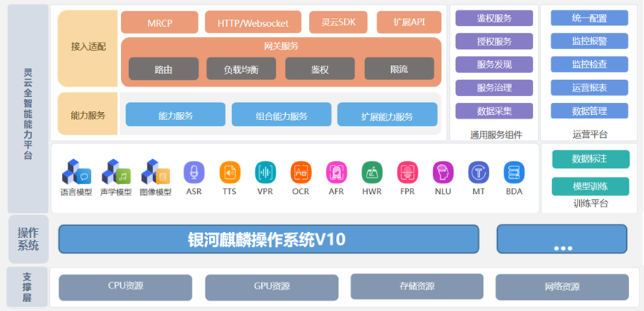The height and width of the screenshot is (311, 644).
Task: Click the 服务发现 purple box
Action: (x=494, y=64)
